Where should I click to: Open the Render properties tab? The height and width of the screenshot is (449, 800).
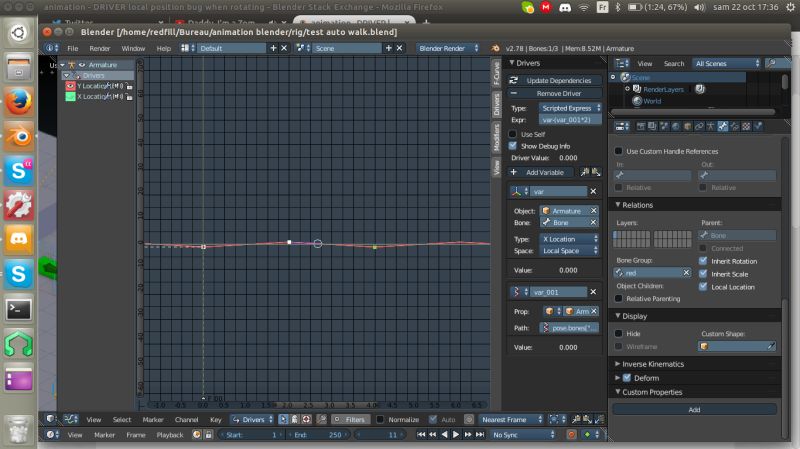(x=641, y=126)
